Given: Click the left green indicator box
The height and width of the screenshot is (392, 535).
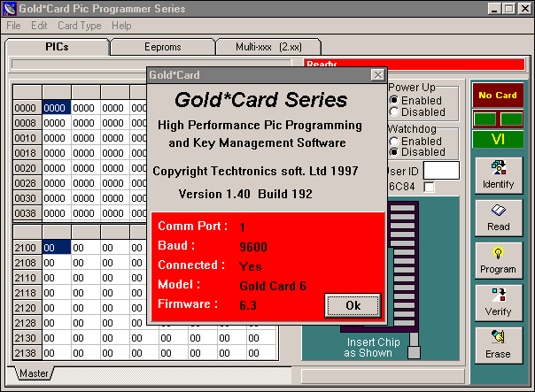Looking at the screenshot, I should coord(485,119).
